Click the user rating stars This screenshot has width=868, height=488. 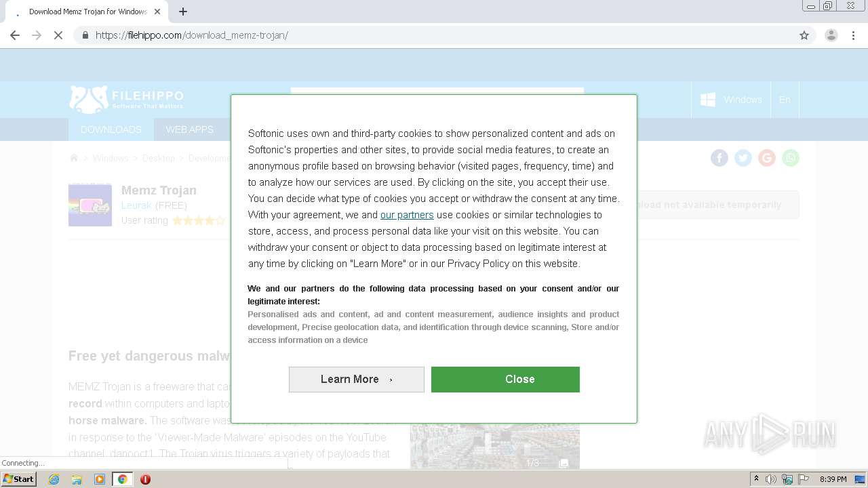click(199, 220)
